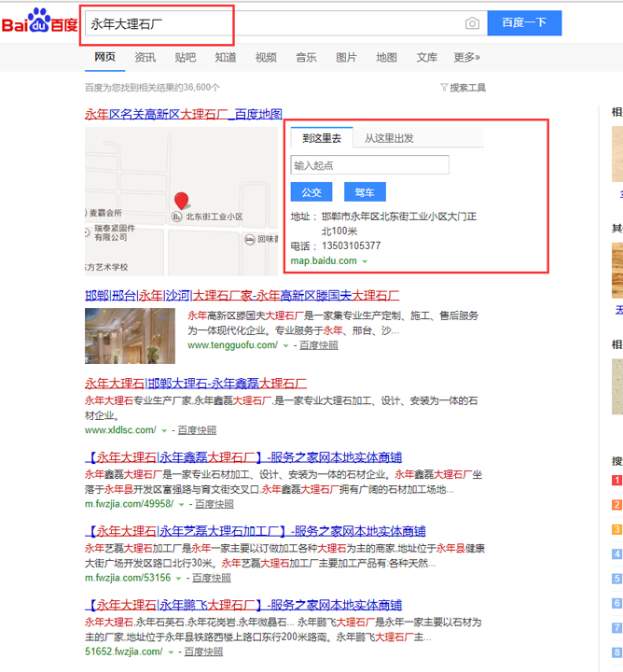Switch to the 图片 images tab
Image resolution: width=623 pixels, height=672 pixels.
click(346, 58)
